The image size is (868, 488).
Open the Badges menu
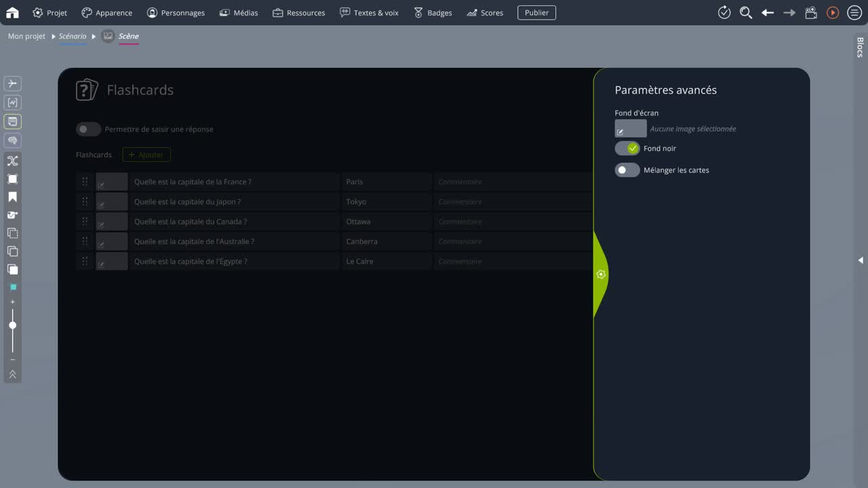433,12
